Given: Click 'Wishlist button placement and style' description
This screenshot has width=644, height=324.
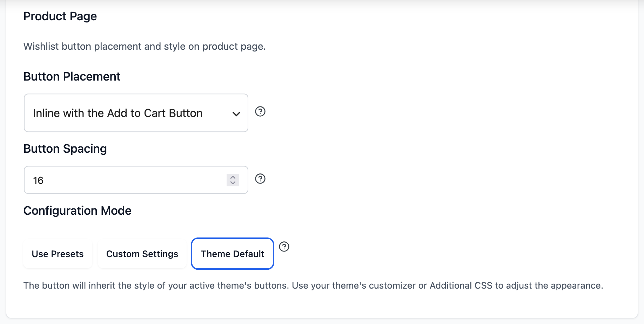Looking at the screenshot, I should (145, 46).
